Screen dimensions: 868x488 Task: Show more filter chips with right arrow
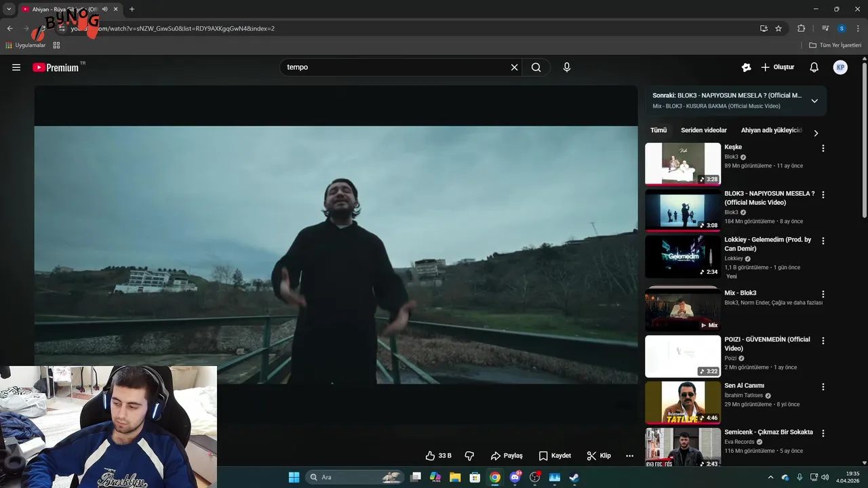[816, 133]
